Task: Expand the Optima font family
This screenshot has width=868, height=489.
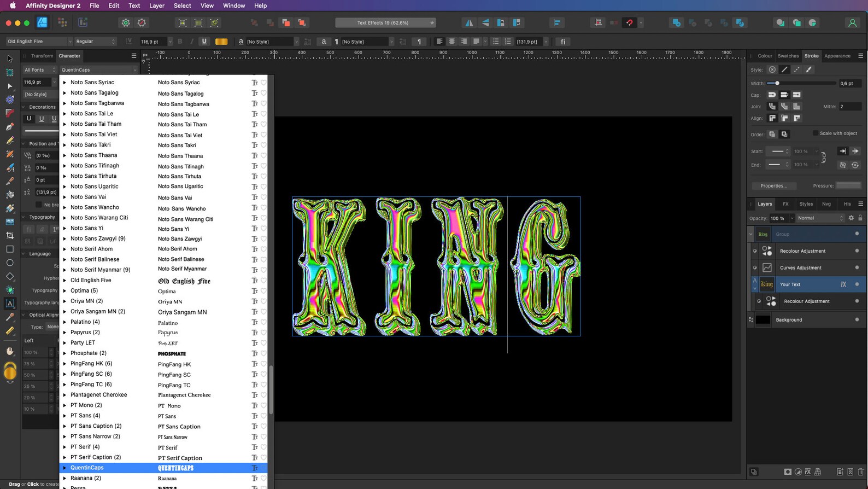Action: click(x=64, y=290)
